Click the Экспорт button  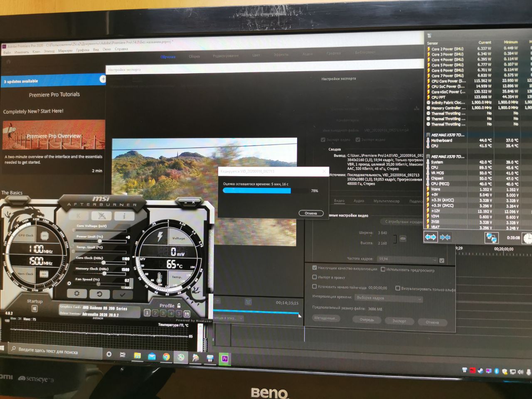coord(399,321)
